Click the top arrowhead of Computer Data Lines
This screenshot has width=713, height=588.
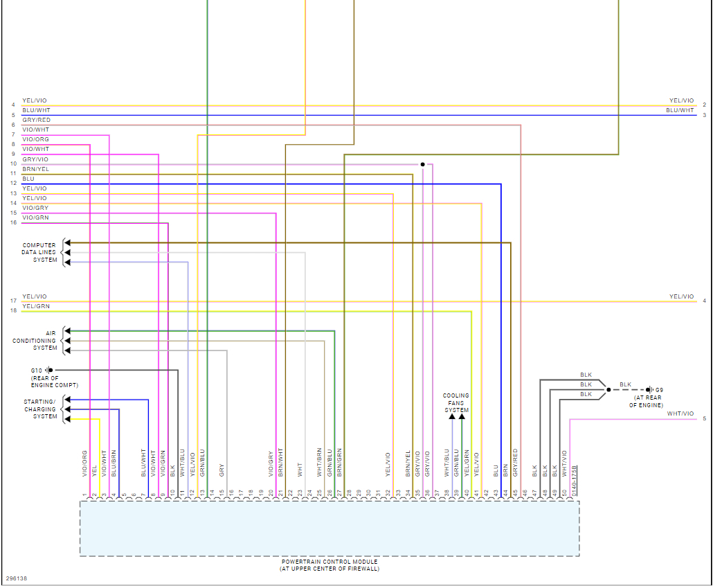pyautogui.click(x=67, y=242)
